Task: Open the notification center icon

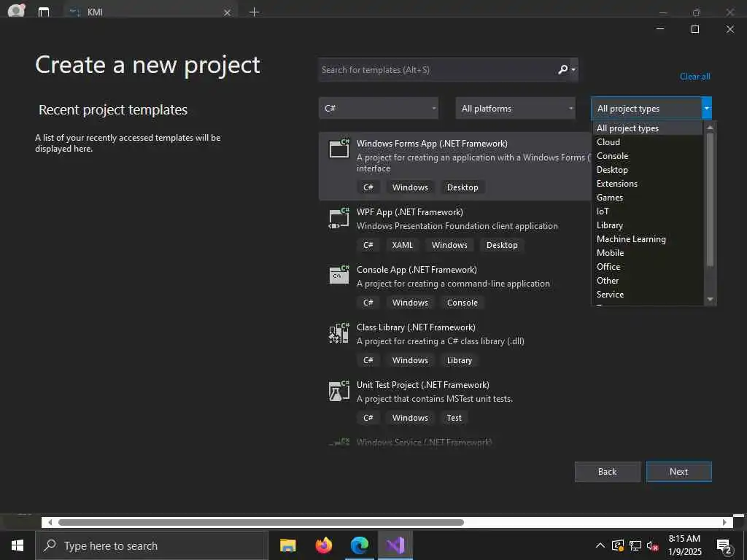Action: (x=724, y=545)
